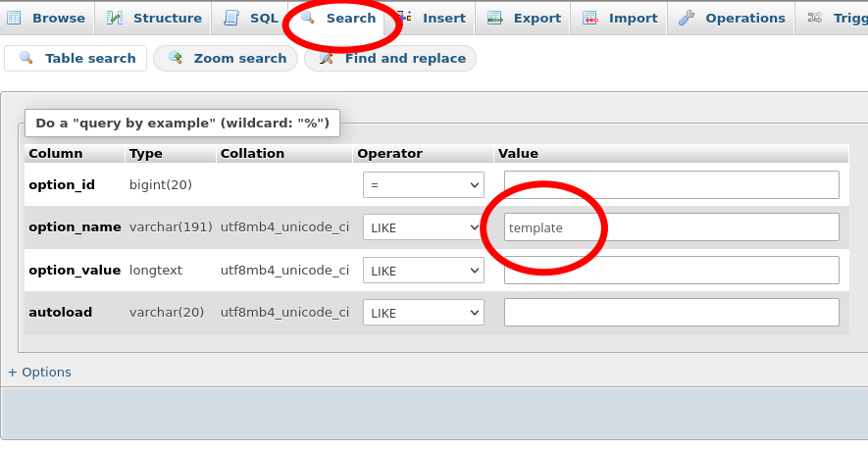Open the option_name LIKE operator dropdown
This screenshot has height=450, width=868.
point(424,227)
